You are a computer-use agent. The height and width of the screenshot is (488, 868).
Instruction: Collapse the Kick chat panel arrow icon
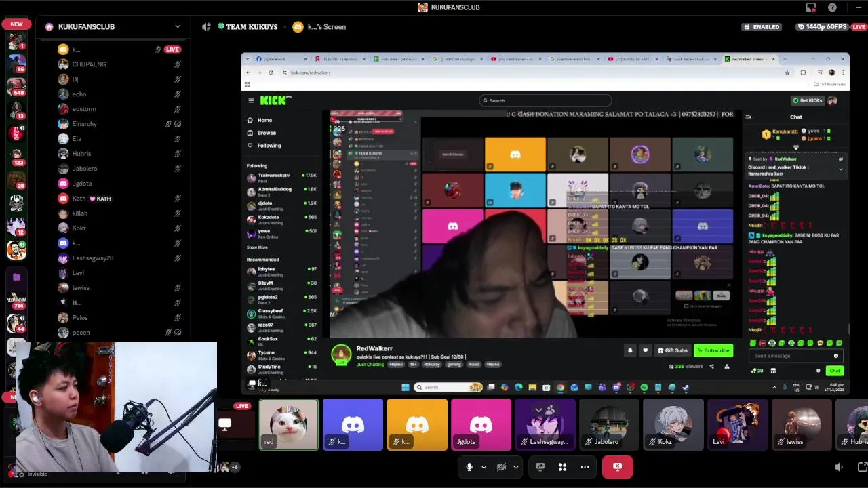748,117
